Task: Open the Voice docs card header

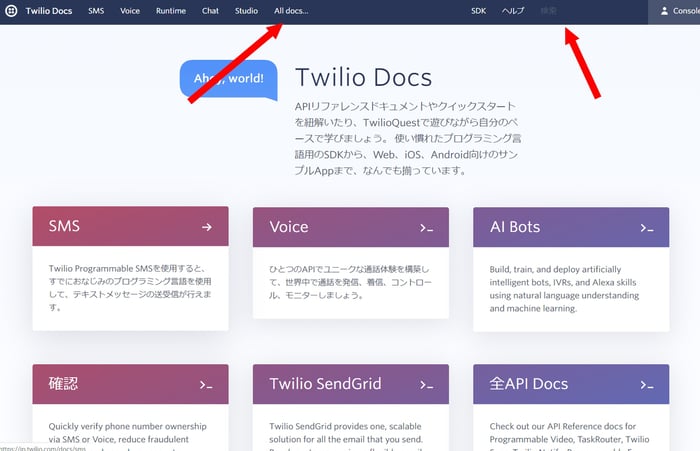Action: click(x=351, y=227)
